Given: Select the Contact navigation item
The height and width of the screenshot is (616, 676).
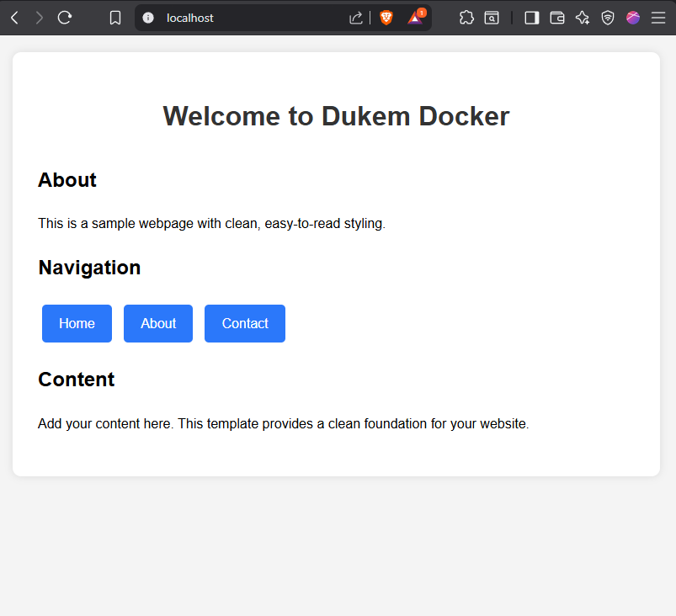Looking at the screenshot, I should (244, 323).
